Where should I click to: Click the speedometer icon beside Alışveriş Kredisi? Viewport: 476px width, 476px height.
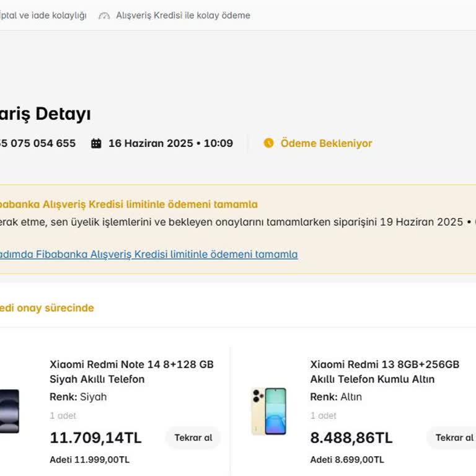[x=104, y=15]
